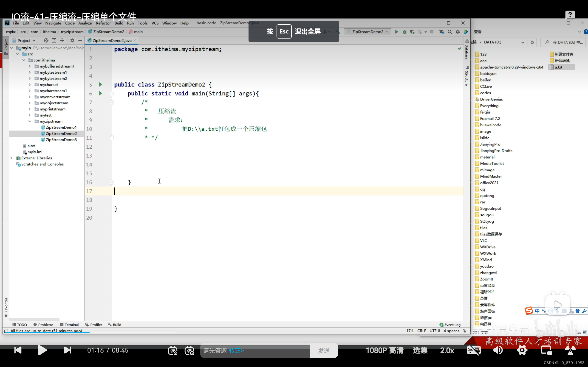Collapse all in Project panel
This screenshot has height=367, width=588.
coord(62,41)
